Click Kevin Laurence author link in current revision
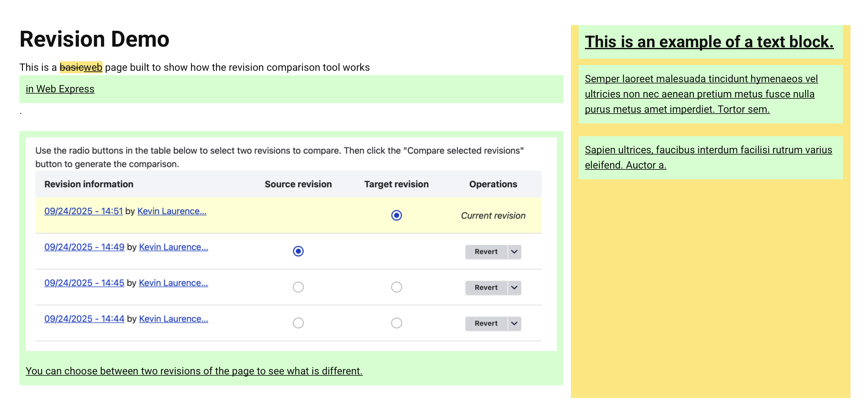The width and height of the screenshot is (868, 410). point(172,211)
